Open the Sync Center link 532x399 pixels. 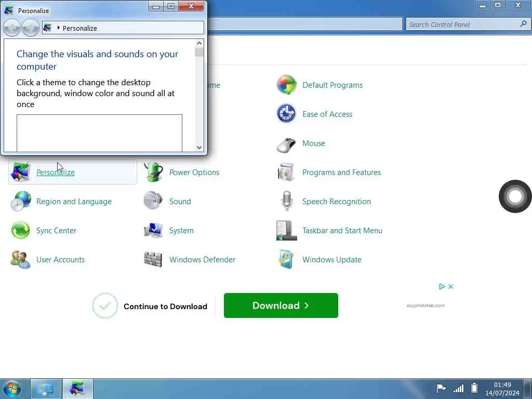coord(56,231)
